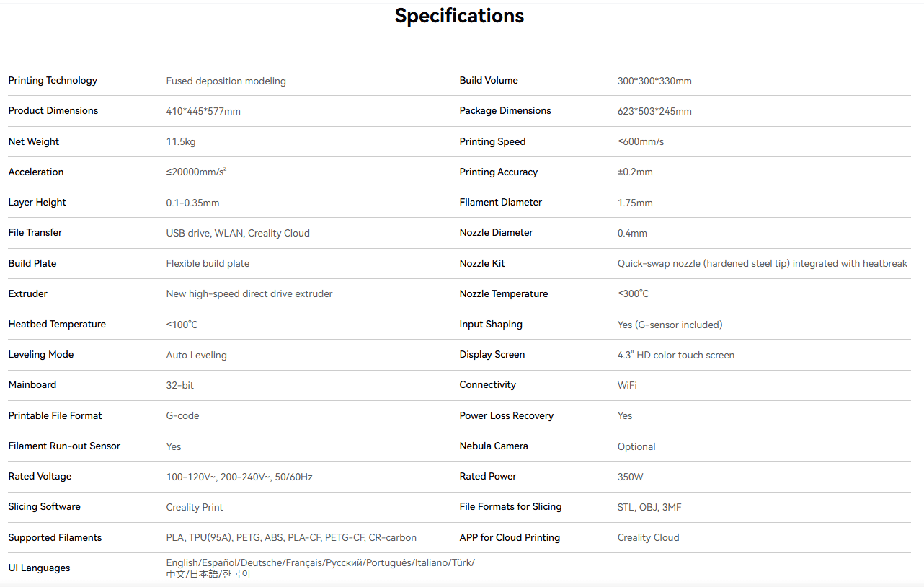Image resolution: width=924 pixels, height=587 pixels.
Task: Click the Extruder label
Action: [x=28, y=294]
